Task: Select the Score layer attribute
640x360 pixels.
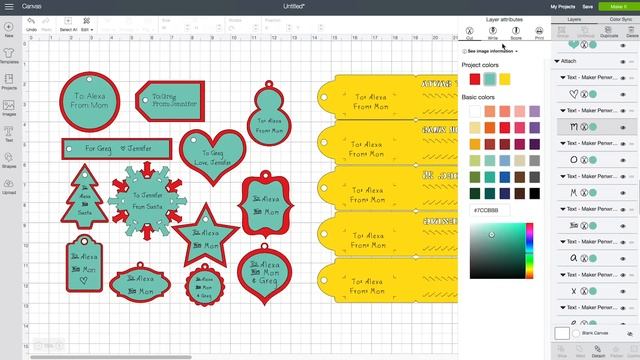Action: pos(516,33)
